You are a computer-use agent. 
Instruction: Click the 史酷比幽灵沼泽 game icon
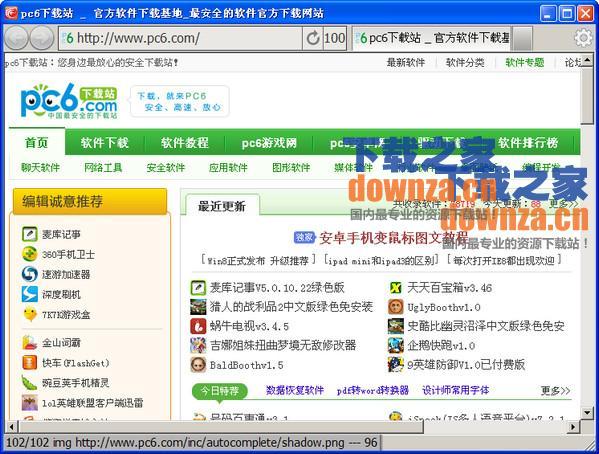click(395, 326)
